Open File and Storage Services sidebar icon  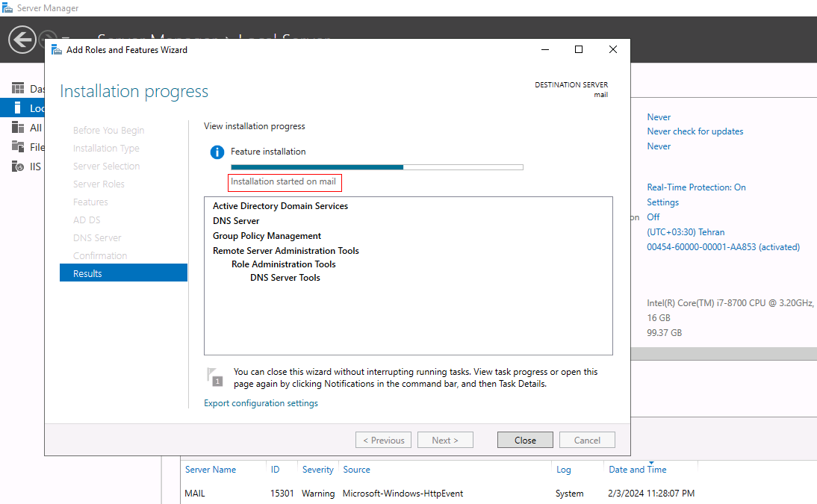pyautogui.click(x=18, y=146)
